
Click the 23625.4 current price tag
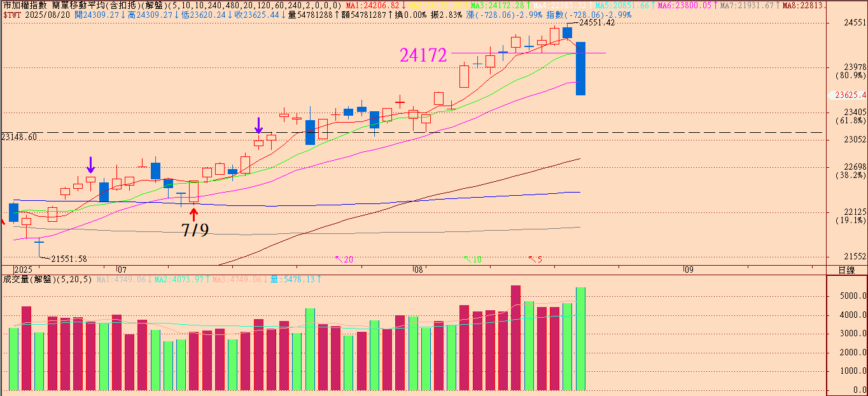pyautogui.click(x=848, y=95)
